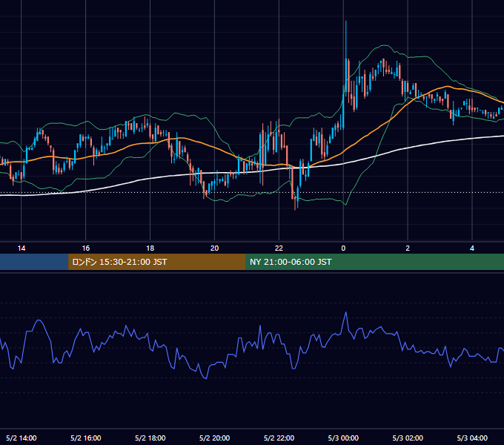Click the 5/3 04:00 time label
Image resolution: width=504 pixels, height=445 pixels.
(x=472, y=438)
